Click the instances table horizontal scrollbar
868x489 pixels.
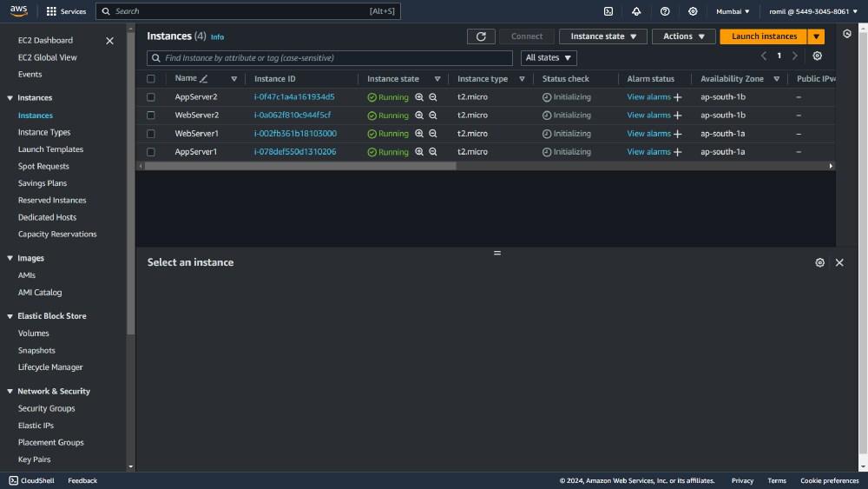[300, 166]
